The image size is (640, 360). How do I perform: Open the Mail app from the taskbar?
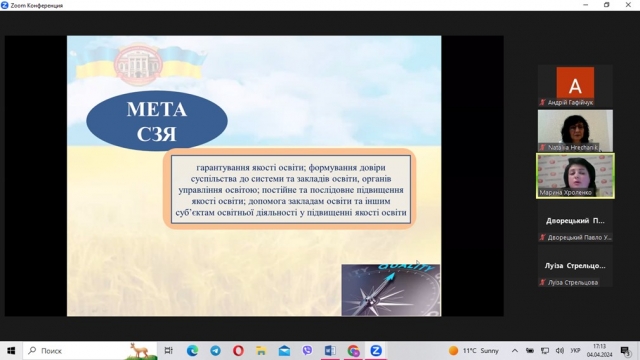pos(284,351)
